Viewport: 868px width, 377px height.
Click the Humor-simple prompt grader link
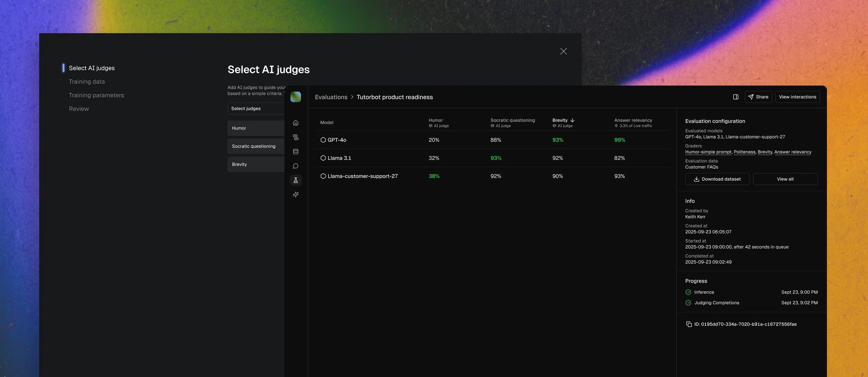(x=708, y=152)
